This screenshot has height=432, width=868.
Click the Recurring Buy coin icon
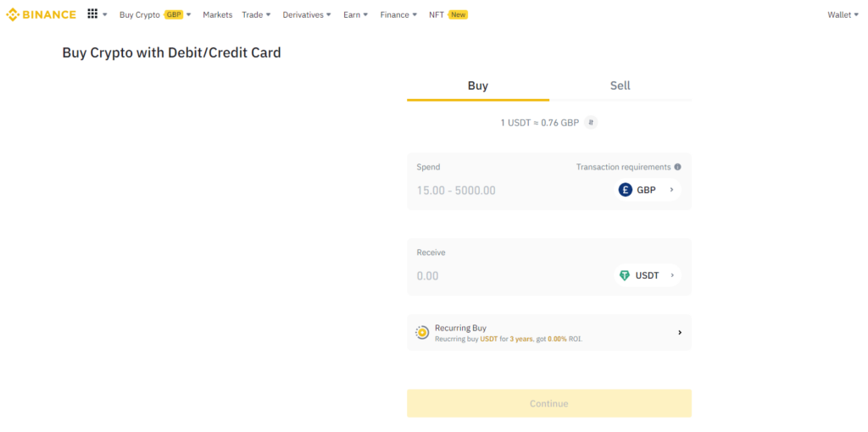point(422,333)
